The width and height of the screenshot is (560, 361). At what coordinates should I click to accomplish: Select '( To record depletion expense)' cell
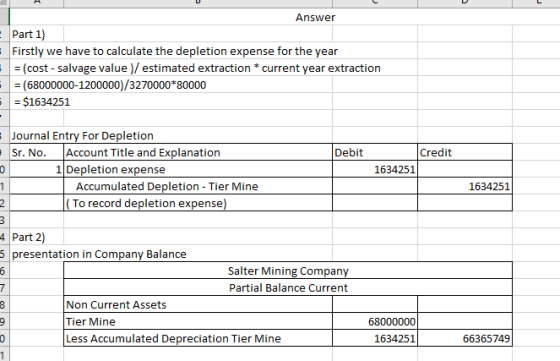coord(198,203)
